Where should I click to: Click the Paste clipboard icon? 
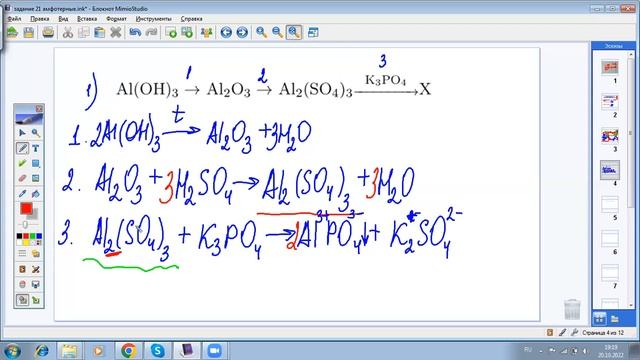tap(99, 32)
